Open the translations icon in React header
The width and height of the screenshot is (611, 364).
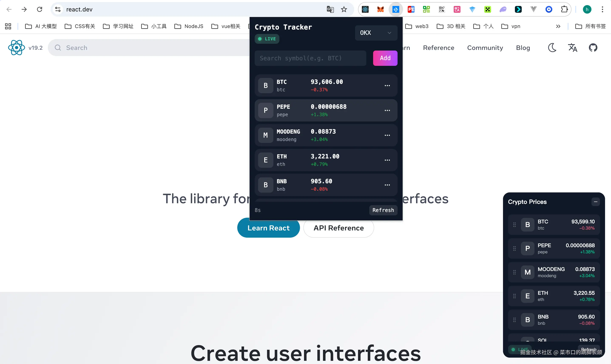573,48
